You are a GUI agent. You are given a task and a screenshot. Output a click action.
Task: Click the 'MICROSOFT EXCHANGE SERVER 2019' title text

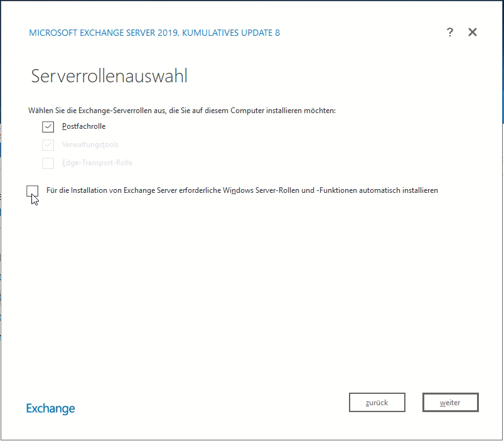coord(104,33)
